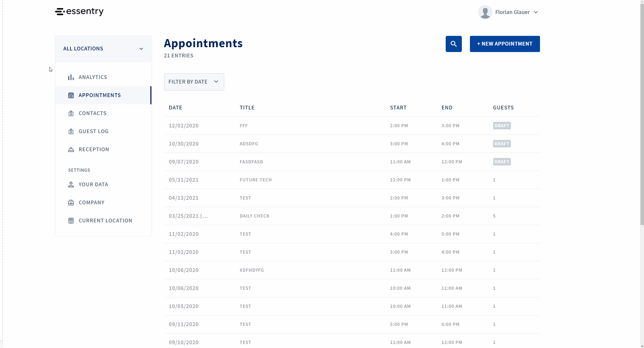Image resolution: width=644 pixels, height=348 pixels.
Task: Click the date 10/05/2020
Action: 184,306
